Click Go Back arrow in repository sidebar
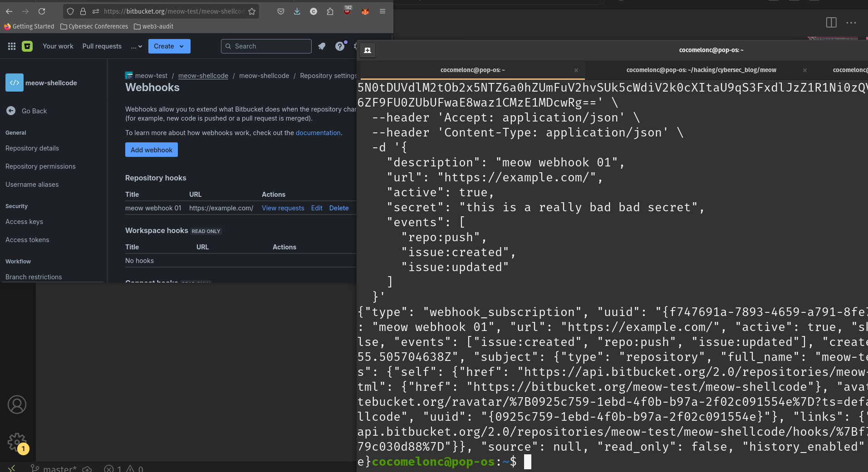The width and height of the screenshot is (868, 472). click(x=11, y=111)
